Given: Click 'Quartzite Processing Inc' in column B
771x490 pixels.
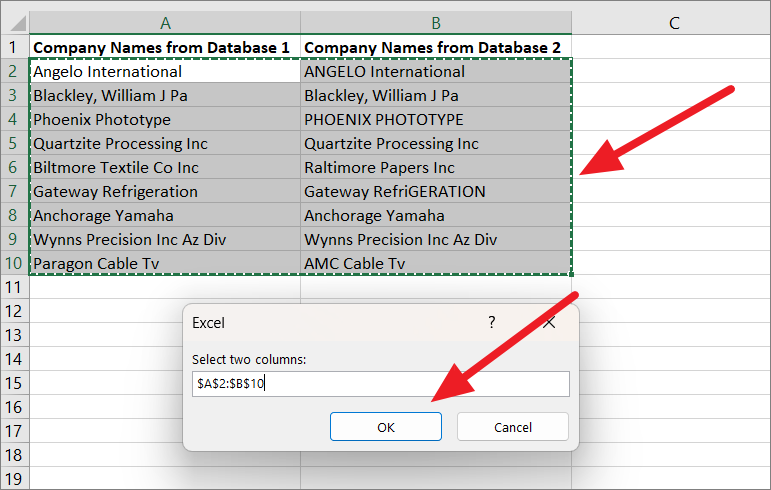Looking at the screenshot, I should [x=436, y=144].
